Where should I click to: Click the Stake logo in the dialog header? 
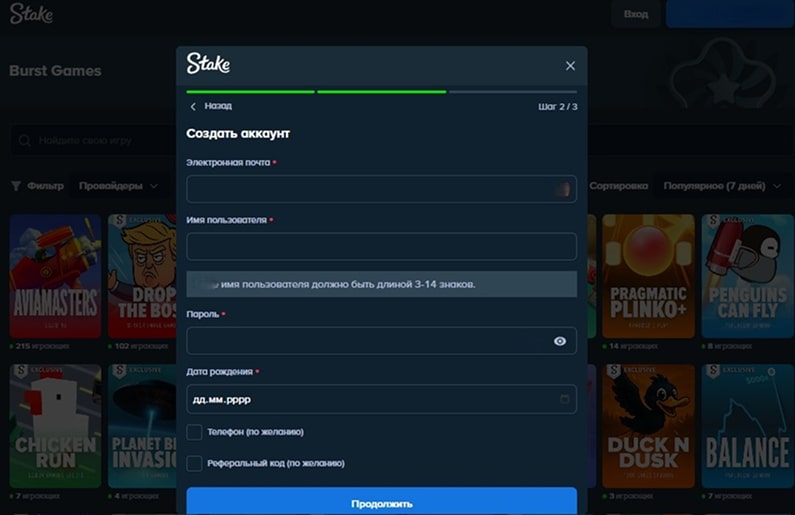click(x=208, y=65)
